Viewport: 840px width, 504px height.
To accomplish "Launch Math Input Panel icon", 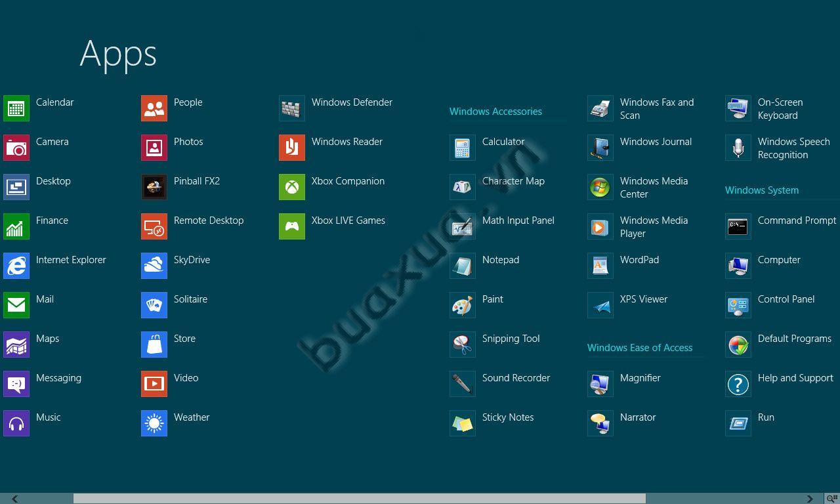I will pyautogui.click(x=463, y=226).
